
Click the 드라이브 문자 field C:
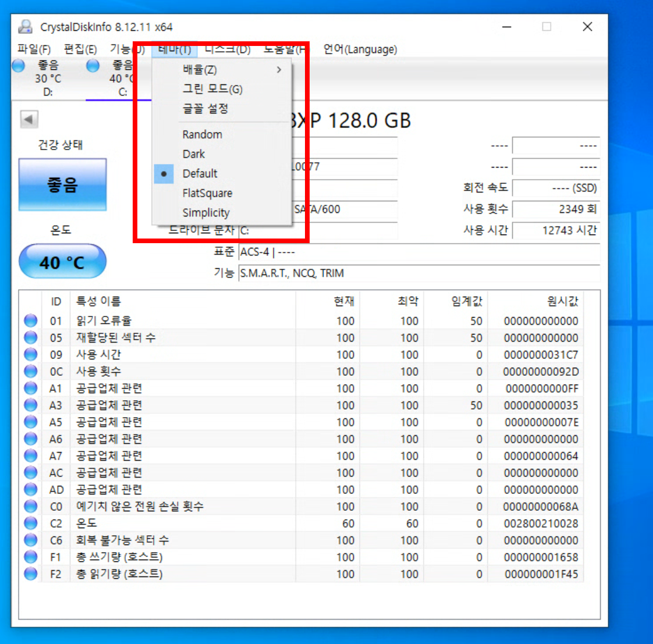318,230
